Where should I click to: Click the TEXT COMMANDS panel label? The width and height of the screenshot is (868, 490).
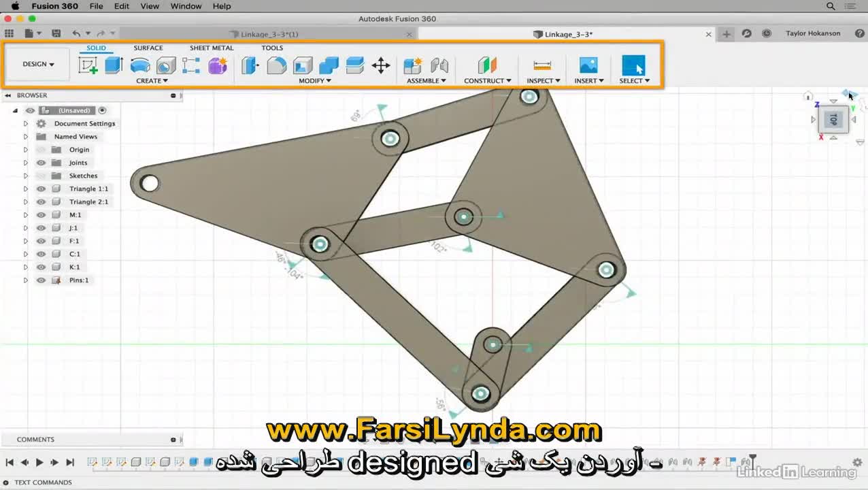[x=43, y=483]
